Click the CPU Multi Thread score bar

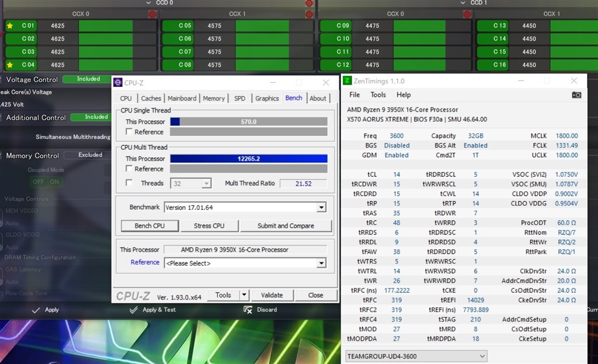[x=249, y=159]
